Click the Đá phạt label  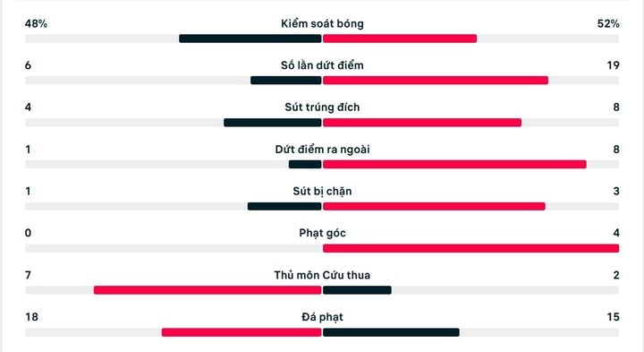322,317
